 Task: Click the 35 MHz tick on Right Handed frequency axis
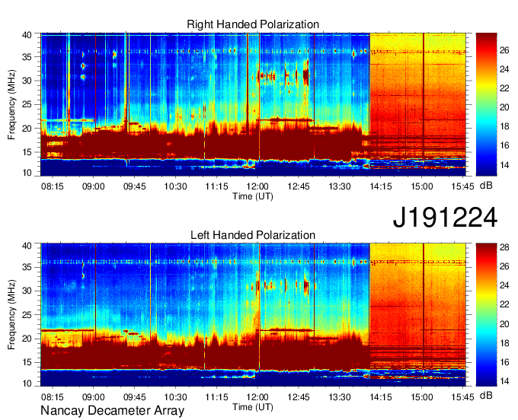pos(27,57)
